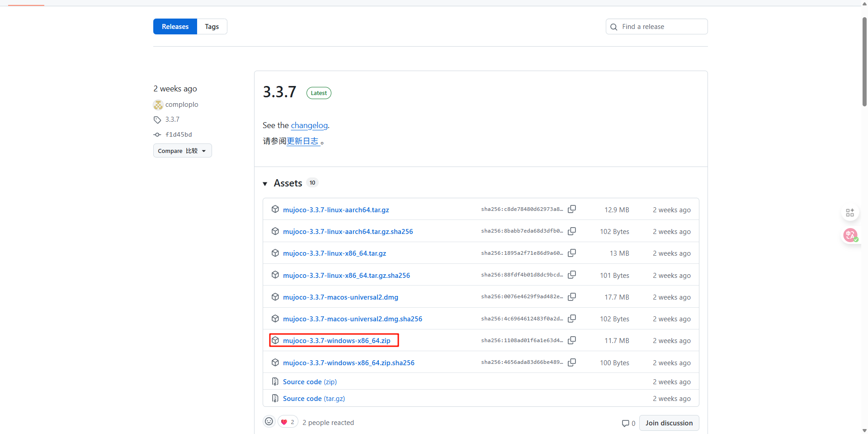The image size is (868, 434).
Task: Copy sha256 of linux-aarch64.tar.gz asset
Action: coord(572,209)
